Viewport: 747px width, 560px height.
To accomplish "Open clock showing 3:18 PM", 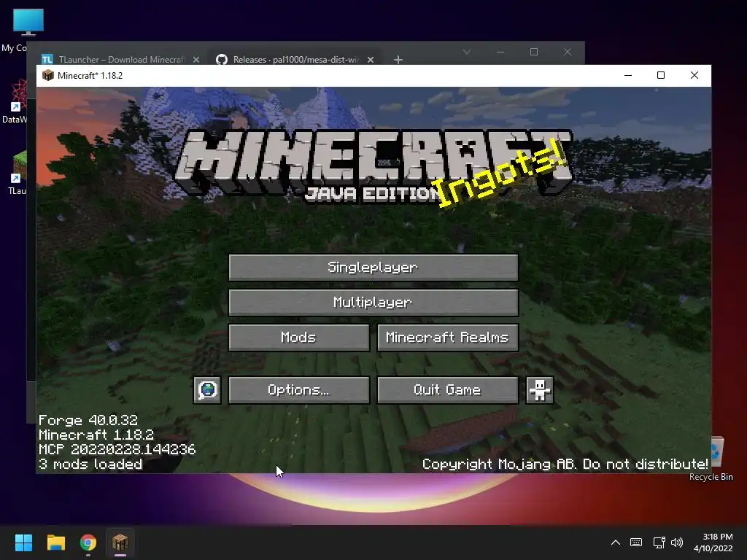I will (x=713, y=542).
